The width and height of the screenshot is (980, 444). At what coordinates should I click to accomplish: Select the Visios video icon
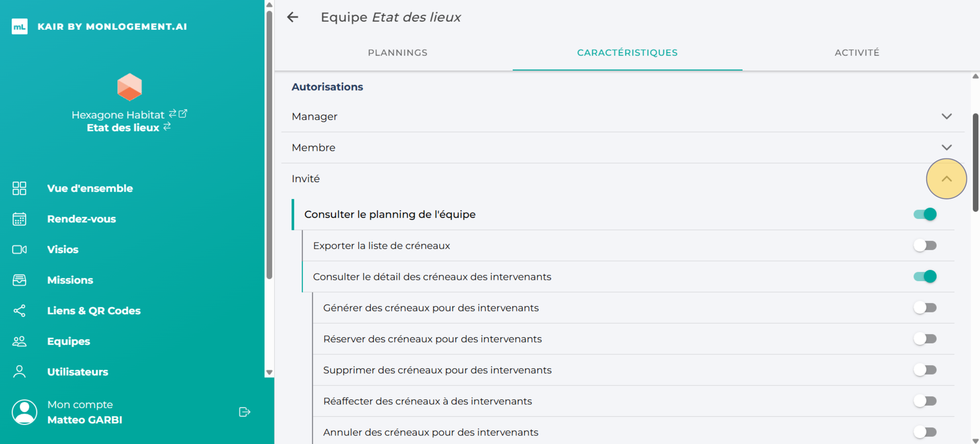coord(19,249)
